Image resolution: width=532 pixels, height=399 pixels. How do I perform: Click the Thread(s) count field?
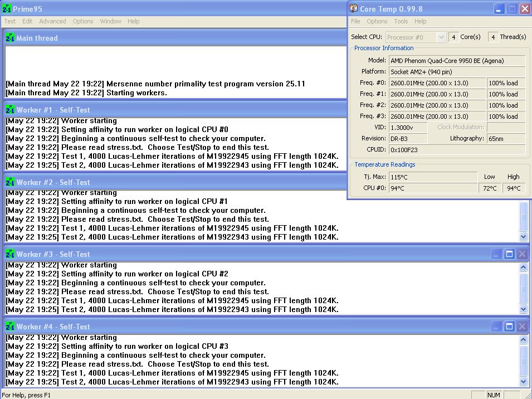[x=493, y=37]
